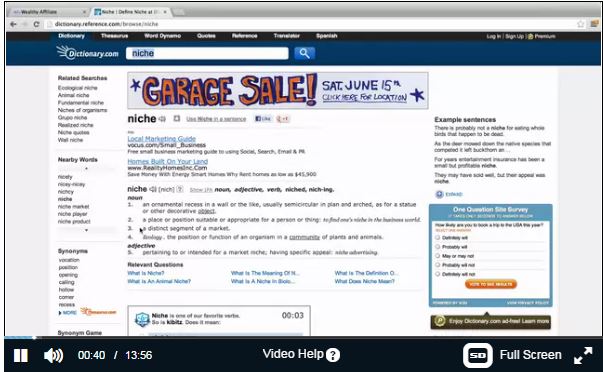Switch to the Translator tab
603x372 pixels.
(x=287, y=36)
